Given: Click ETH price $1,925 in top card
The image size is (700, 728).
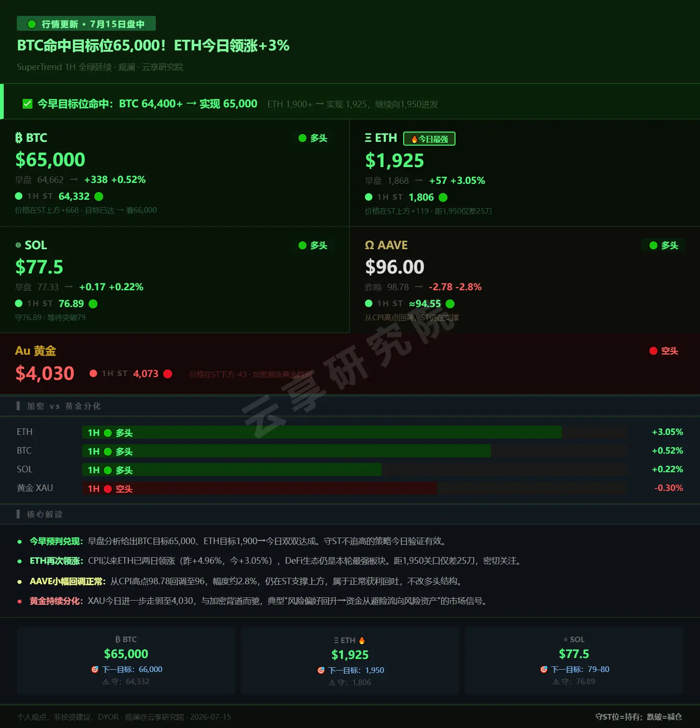Looking at the screenshot, I should tap(394, 161).
